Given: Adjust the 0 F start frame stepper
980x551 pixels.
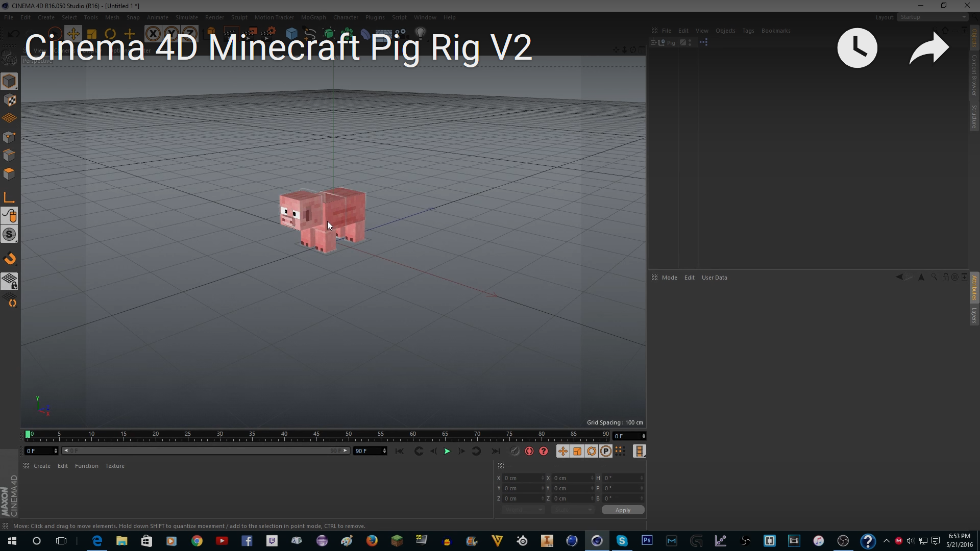Looking at the screenshot, I should coord(56,451).
